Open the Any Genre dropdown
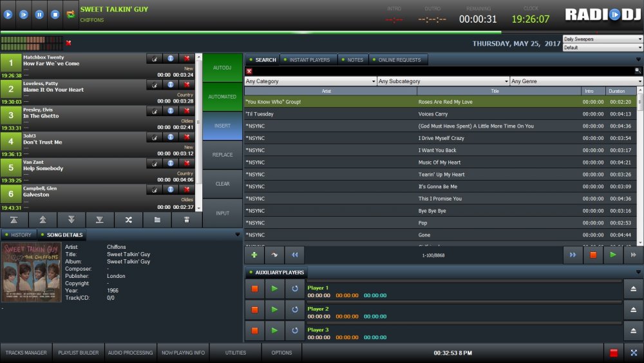The width and height of the screenshot is (644, 363). point(576,81)
